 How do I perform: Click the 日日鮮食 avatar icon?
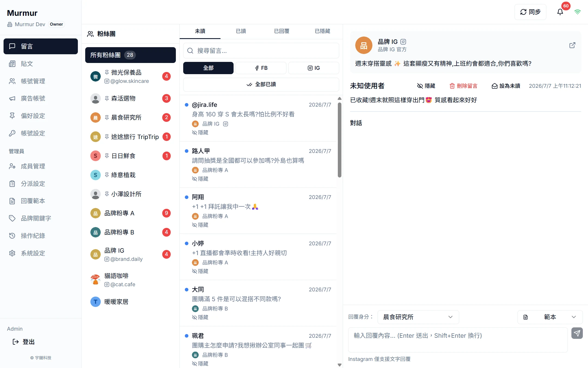pyautogui.click(x=96, y=156)
